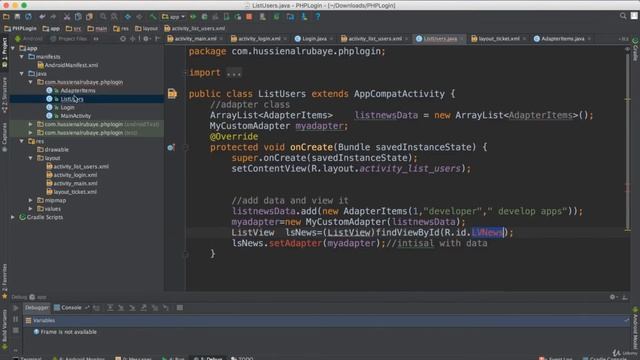This screenshot has height=360, width=640.
Task: Click the Debug app bug icon
Action: tap(204, 17)
